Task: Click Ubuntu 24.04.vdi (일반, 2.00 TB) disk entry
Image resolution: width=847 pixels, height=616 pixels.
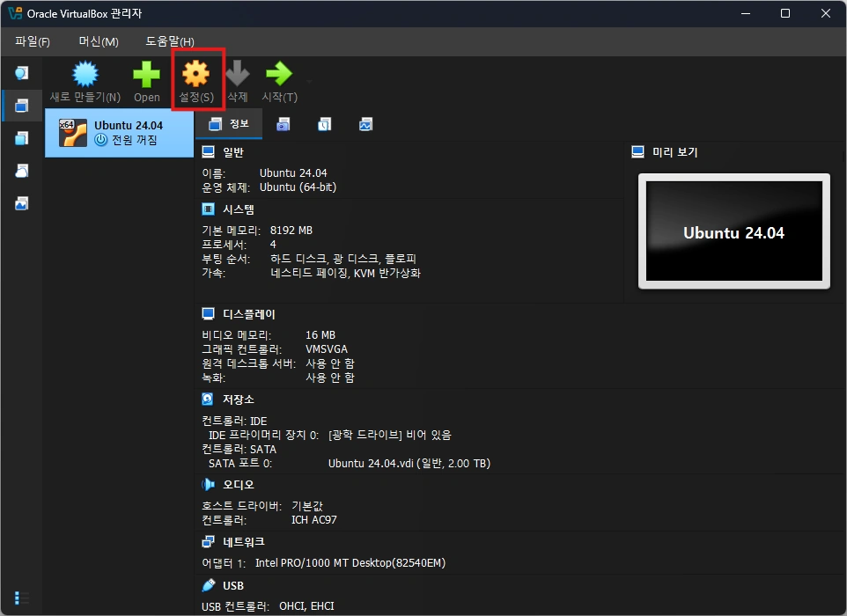Action: tap(409, 463)
